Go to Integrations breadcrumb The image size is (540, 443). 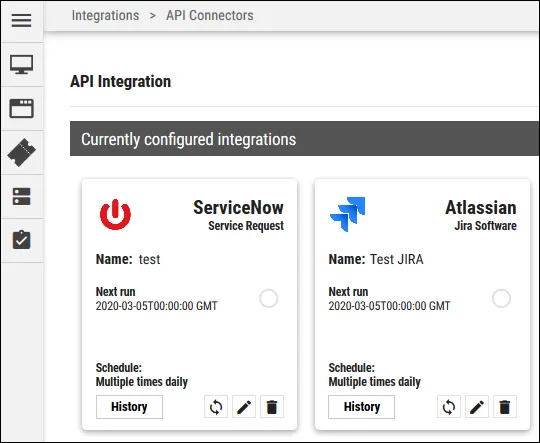point(105,16)
